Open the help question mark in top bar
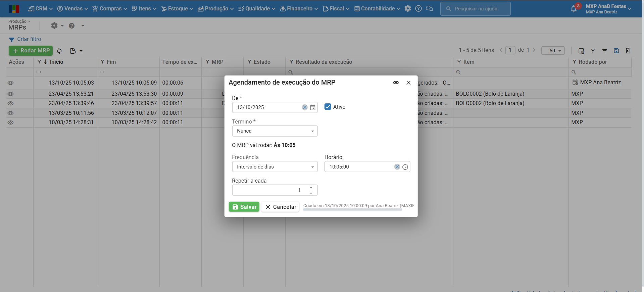The width and height of the screenshot is (644, 292). point(418,9)
